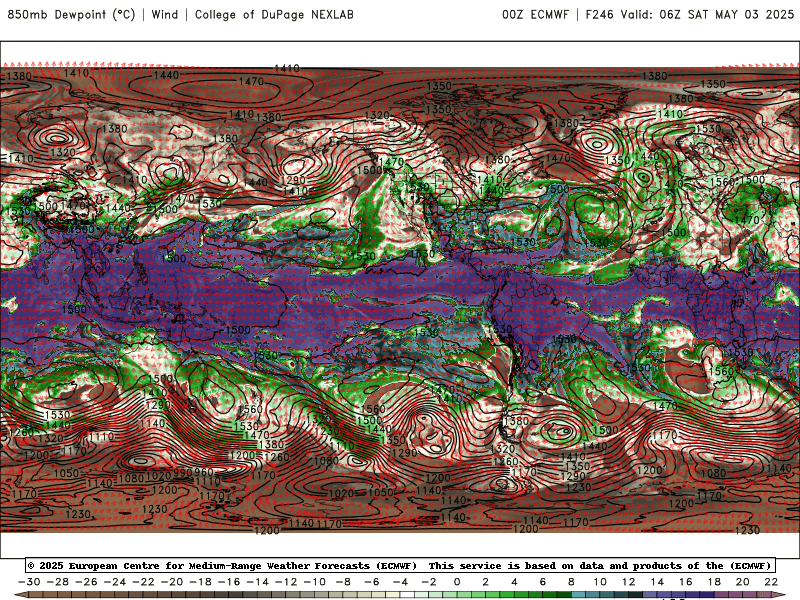The width and height of the screenshot is (800, 600).
Task: Click the 'F246' forecast hour label
Action: pyautogui.click(x=599, y=14)
